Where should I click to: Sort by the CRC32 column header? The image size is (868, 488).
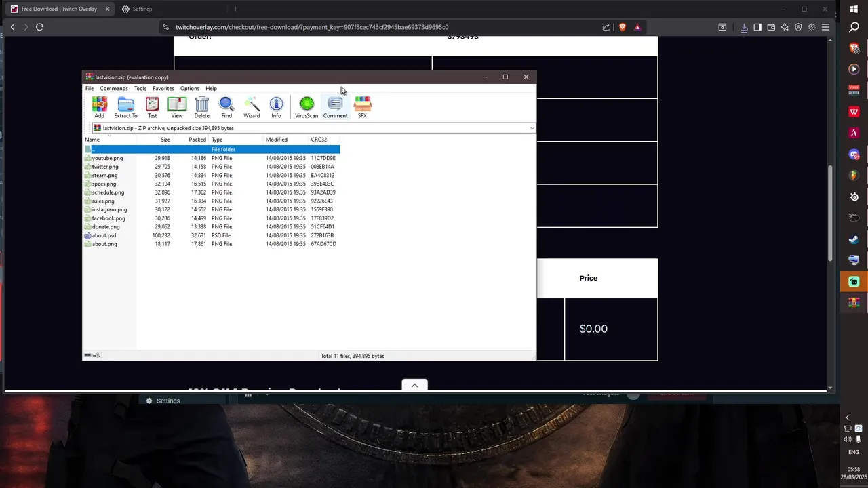point(324,140)
